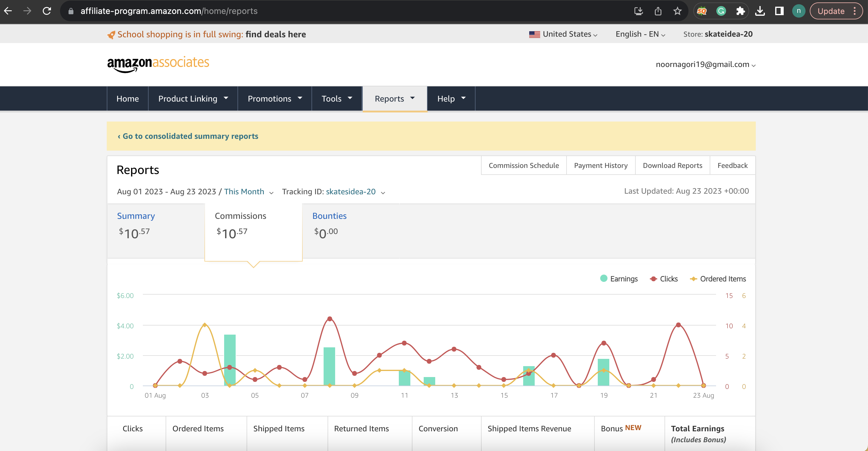Screen dimensions: 868x451
Task: Click the 08 Aug clicks peak point
Action: point(330,319)
